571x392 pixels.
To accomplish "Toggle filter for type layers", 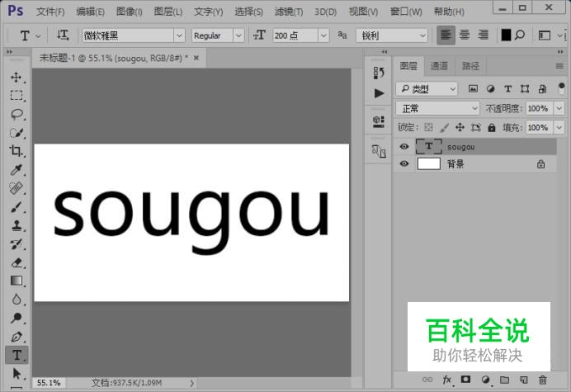I will click(507, 88).
